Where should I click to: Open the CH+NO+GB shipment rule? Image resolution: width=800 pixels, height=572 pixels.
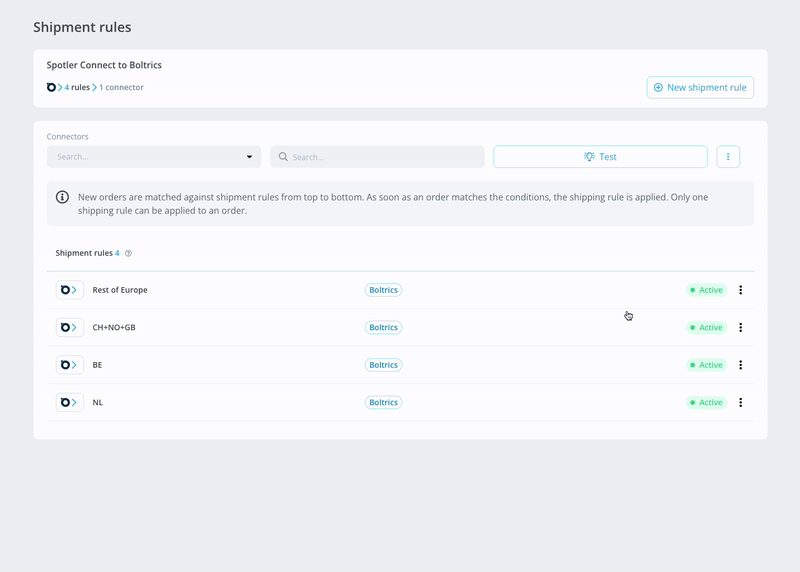400,327
